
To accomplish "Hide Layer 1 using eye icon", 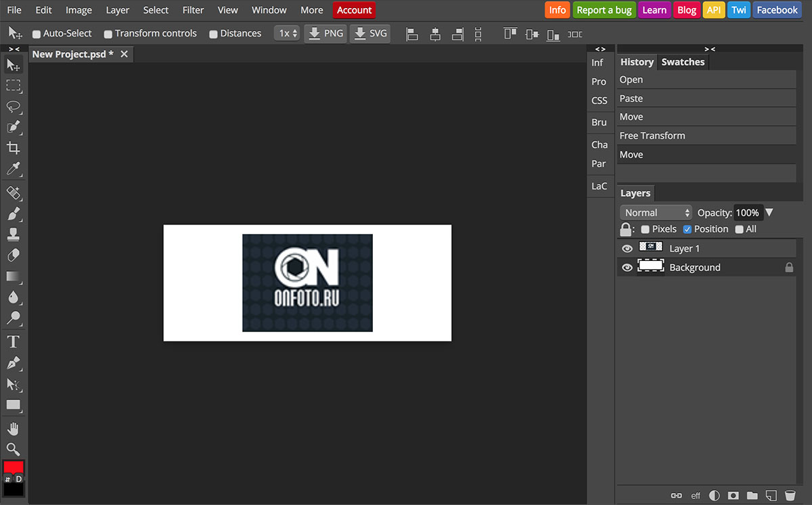I will (627, 249).
